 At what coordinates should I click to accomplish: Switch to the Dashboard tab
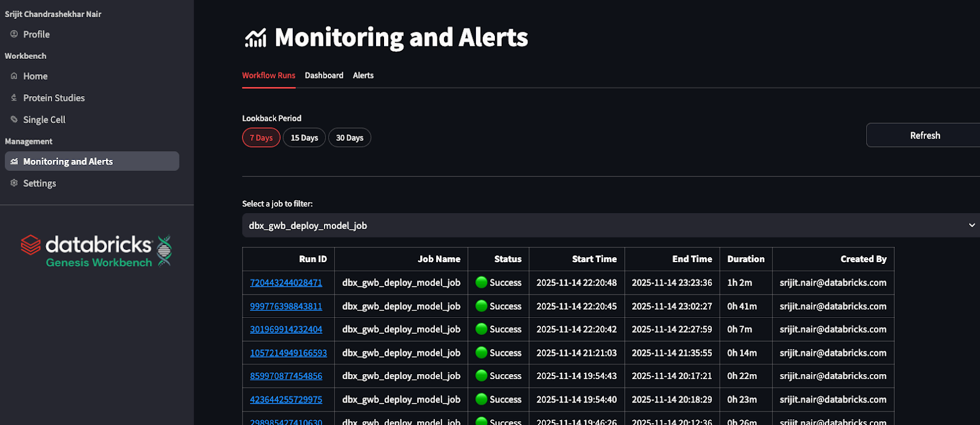click(324, 75)
